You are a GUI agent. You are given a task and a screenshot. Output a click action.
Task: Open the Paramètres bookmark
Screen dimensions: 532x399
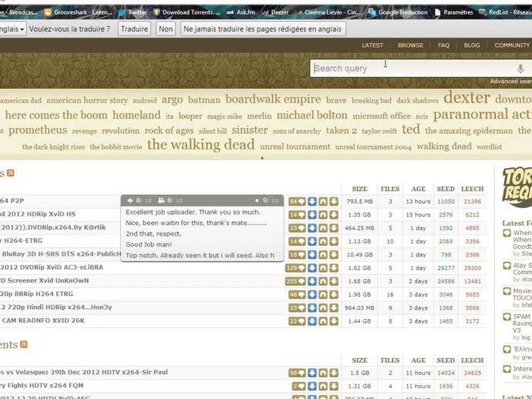pyautogui.click(x=453, y=12)
